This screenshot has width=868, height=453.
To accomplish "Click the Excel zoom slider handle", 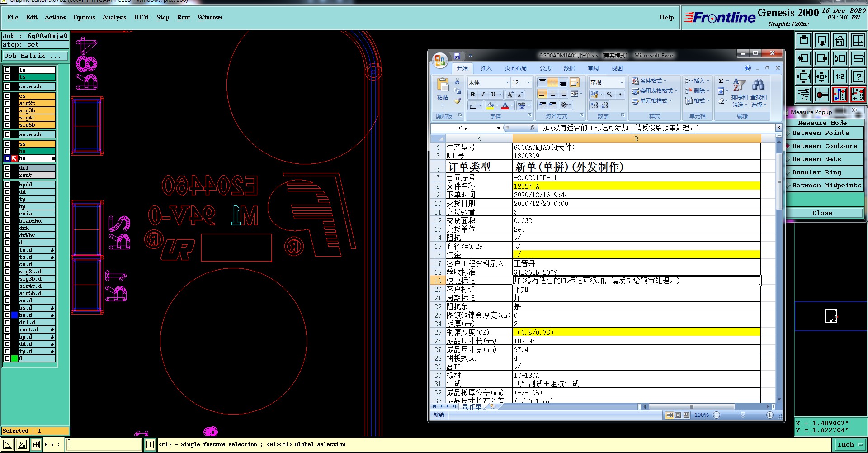I will pos(743,415).
